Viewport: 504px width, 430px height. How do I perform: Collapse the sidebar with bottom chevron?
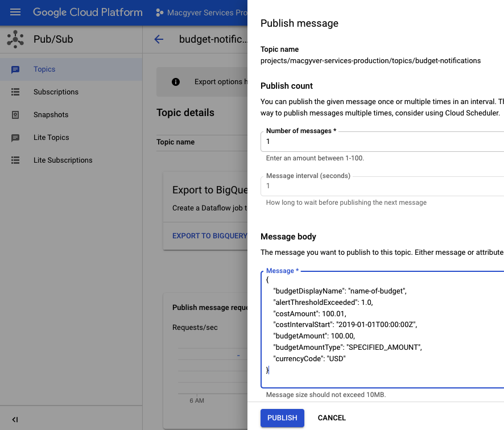pos(15,420)
